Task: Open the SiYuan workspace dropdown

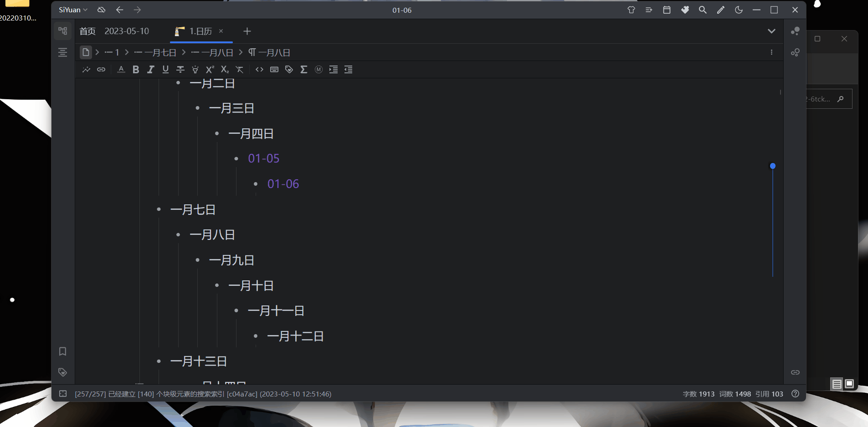Action: point(72,9)
